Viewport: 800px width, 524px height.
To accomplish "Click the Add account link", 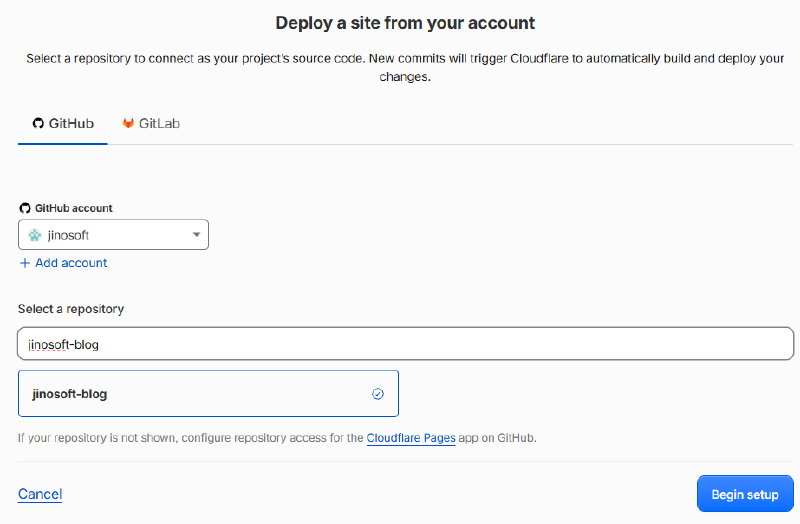I will point(63,263).
